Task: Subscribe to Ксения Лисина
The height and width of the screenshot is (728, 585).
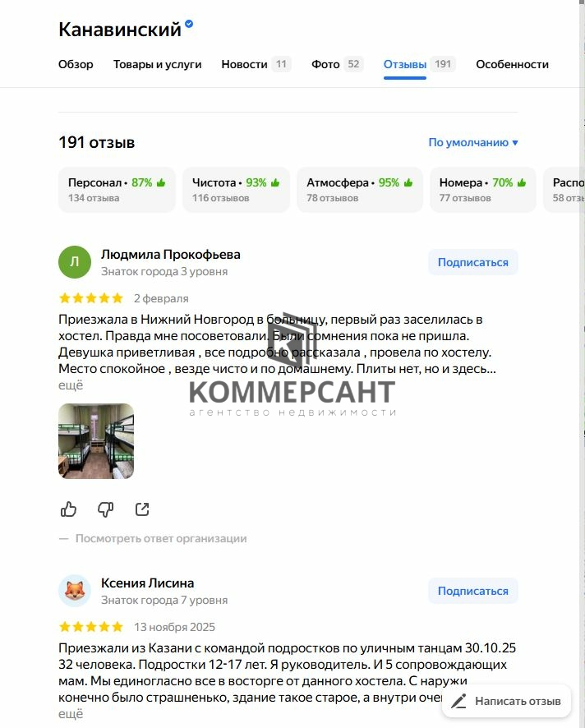Action: (x=473, y=591)
